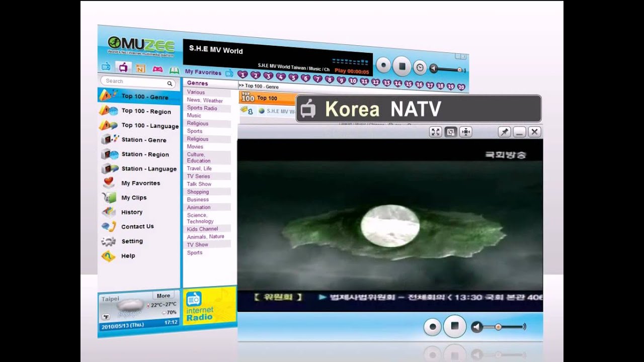Select the Kids Channel genre
This screenshot has height=362, width=644.
pos(202,229)
